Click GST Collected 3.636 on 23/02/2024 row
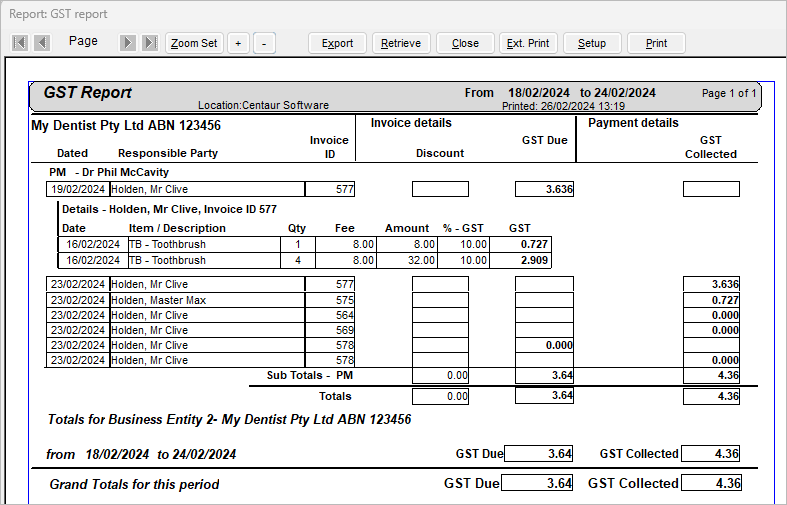The width and height of the screenshot is (787, 505). pyautogui.click(x=711, y=284)
